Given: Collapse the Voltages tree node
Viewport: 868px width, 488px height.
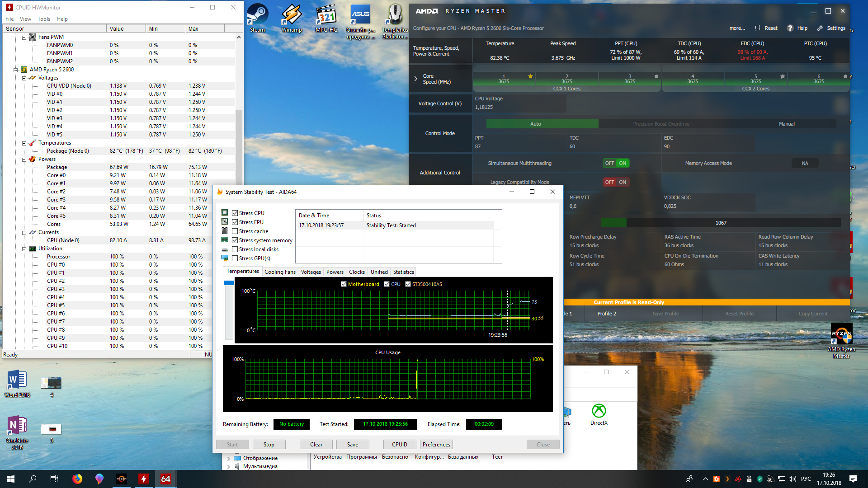Looking at the screenshot, I should pos(24,78).
